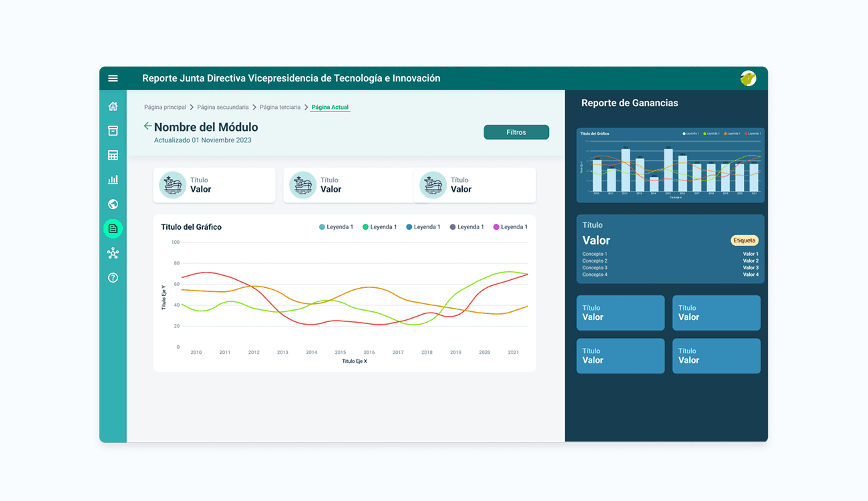868x501 pixels.
Task: Click the Nombre del Módulo heading
Action: pyautogui.click(x=206, y=127)
